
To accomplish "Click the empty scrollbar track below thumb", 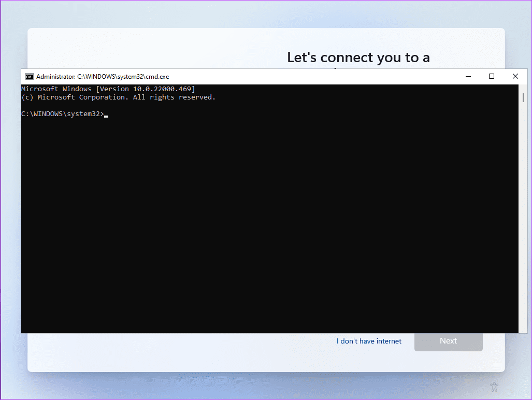I will (x=523, y=218).
